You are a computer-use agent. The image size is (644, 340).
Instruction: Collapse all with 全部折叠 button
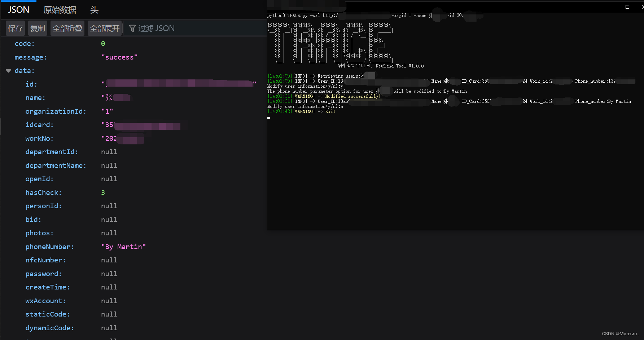click(x=67, y=28)
